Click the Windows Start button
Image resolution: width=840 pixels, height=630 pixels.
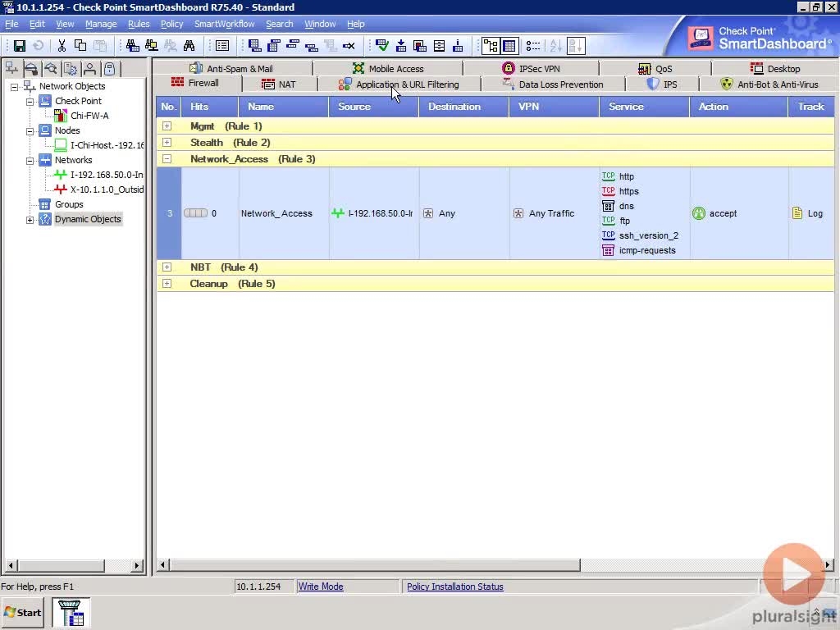(x=22, y=613)
